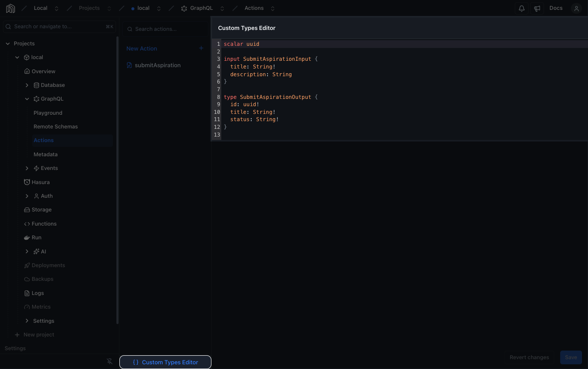Open Remote Schemas in the sidebar

pos(56,127)
